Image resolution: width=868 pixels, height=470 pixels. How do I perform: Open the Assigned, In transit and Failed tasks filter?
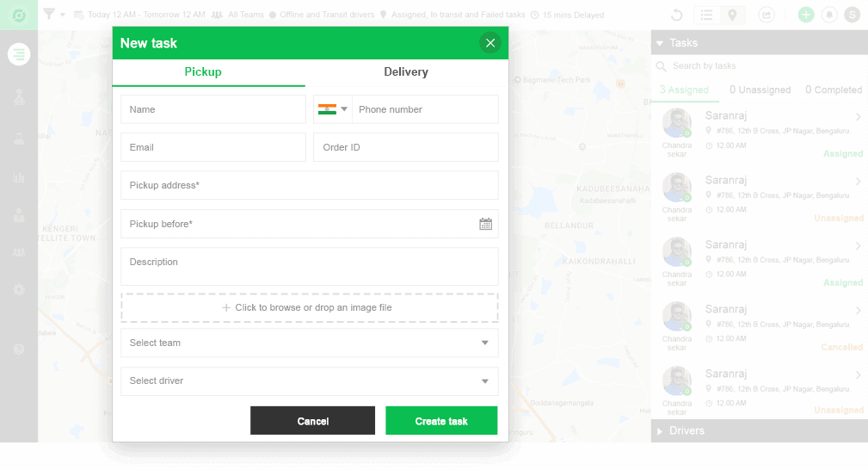point(452,15)
